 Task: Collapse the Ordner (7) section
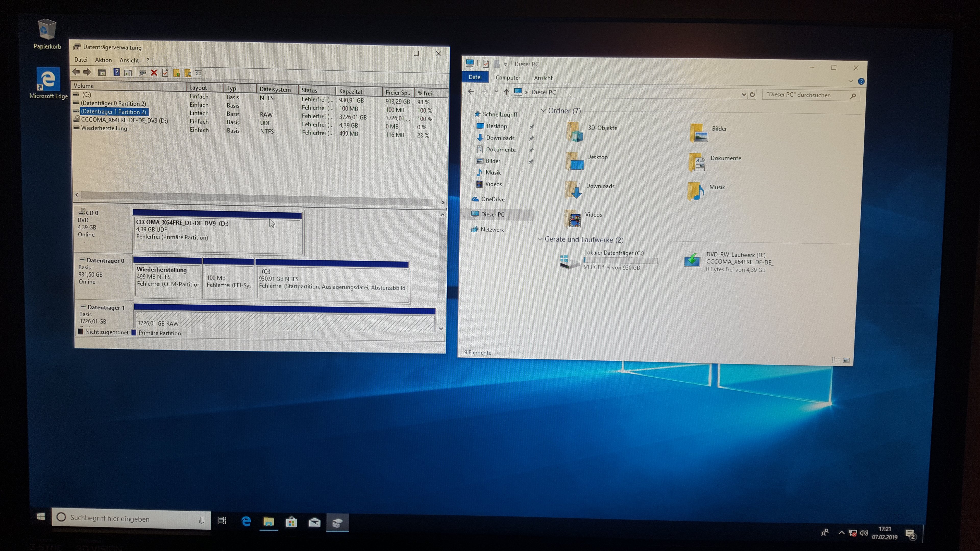pos(543,111)
